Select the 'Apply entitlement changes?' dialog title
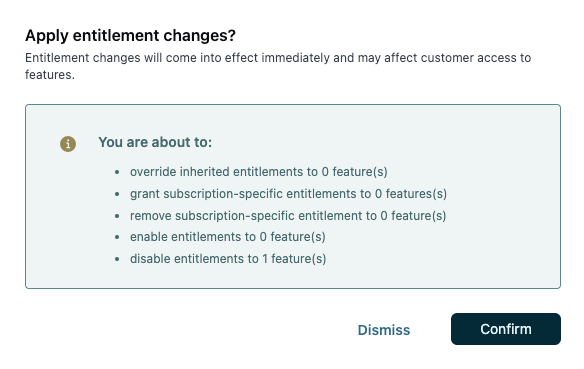This screenshot has width=584, height=369. tap(130, 35)
